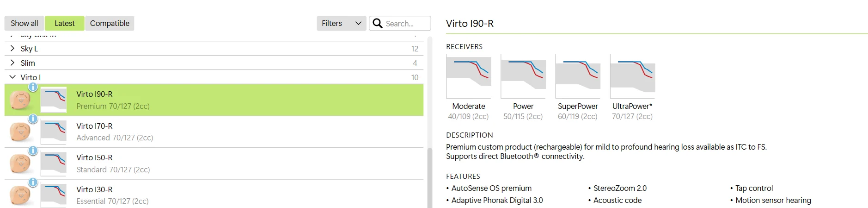Collapse the Virto I group
The height and width of the screenshot is (208, 868).
coord(214,77)
